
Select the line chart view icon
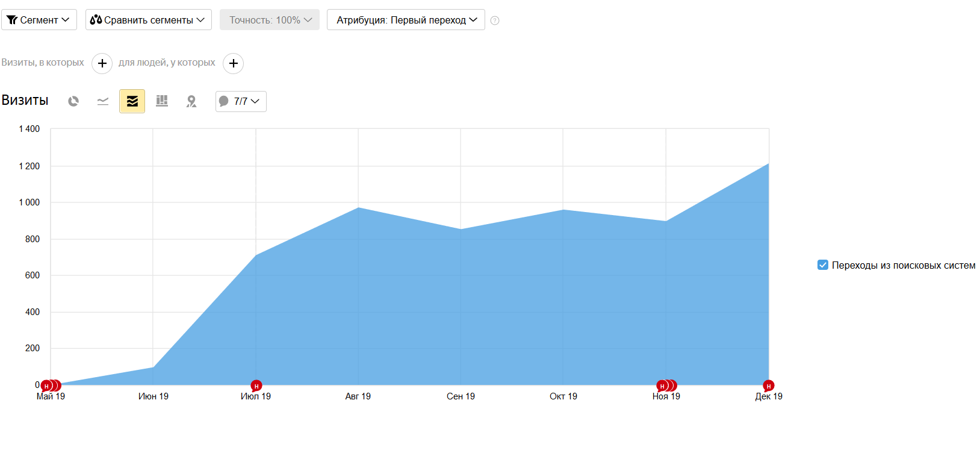(103, 101)
